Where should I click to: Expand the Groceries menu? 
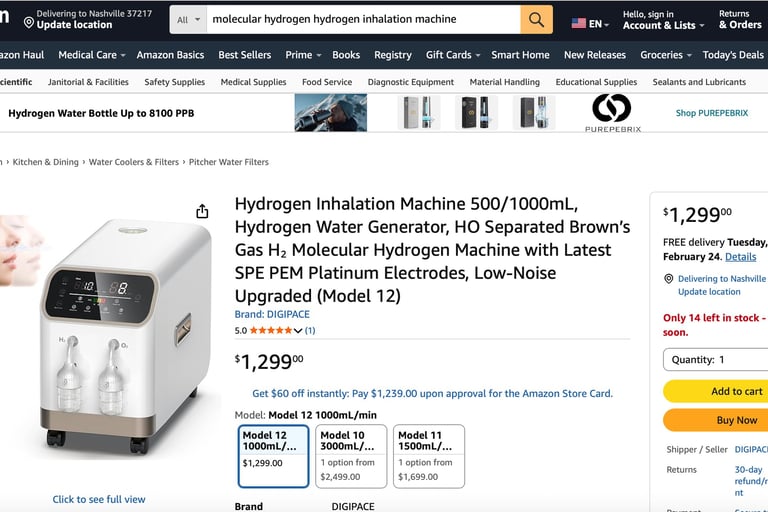pos(666,55)
